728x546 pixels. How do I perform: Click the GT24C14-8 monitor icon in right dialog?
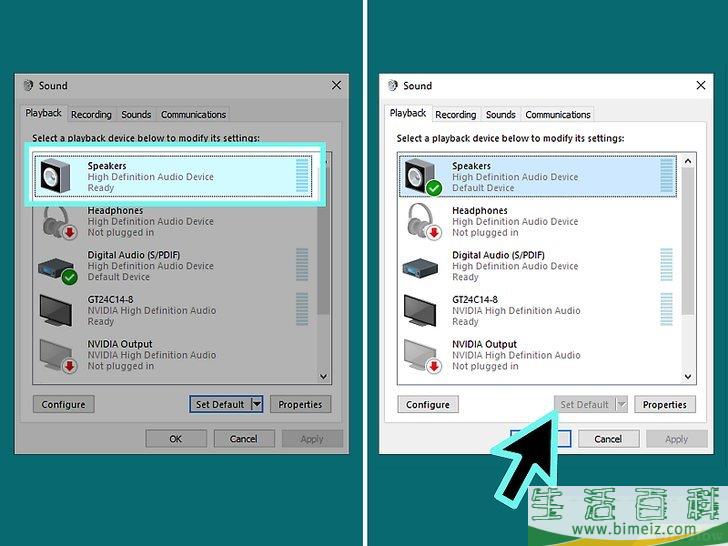coord(419,310)
